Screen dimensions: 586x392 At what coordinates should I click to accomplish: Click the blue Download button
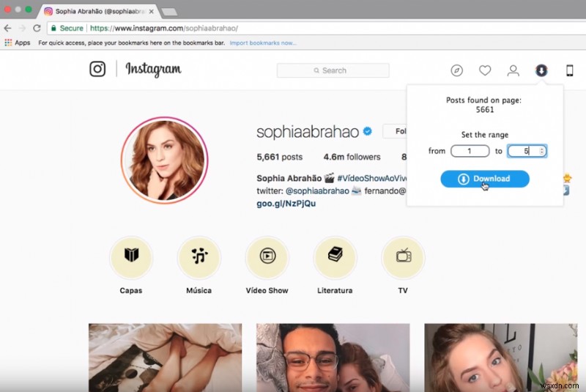485,179
